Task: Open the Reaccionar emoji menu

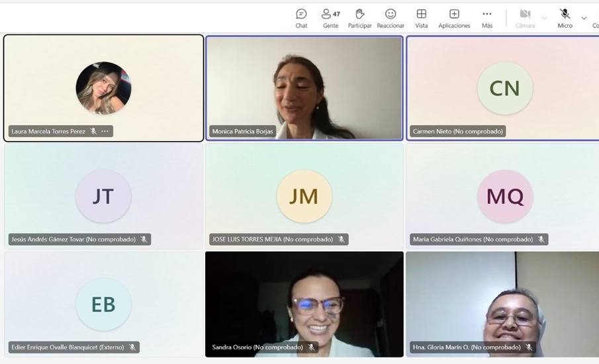Action: (x=391, y=19)
